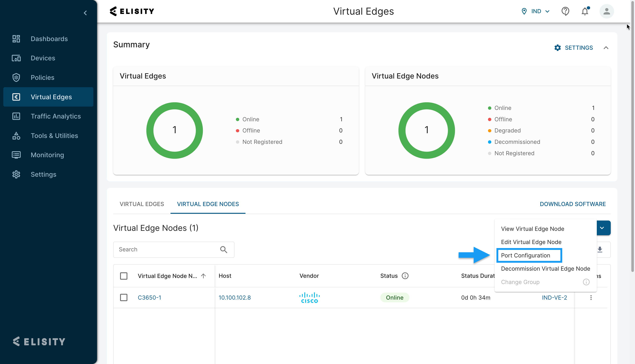Switch to the VIRTUAL EDGES tab
Image resolution: width=635 pixels, height=364 pixels.
coord(141,204)
